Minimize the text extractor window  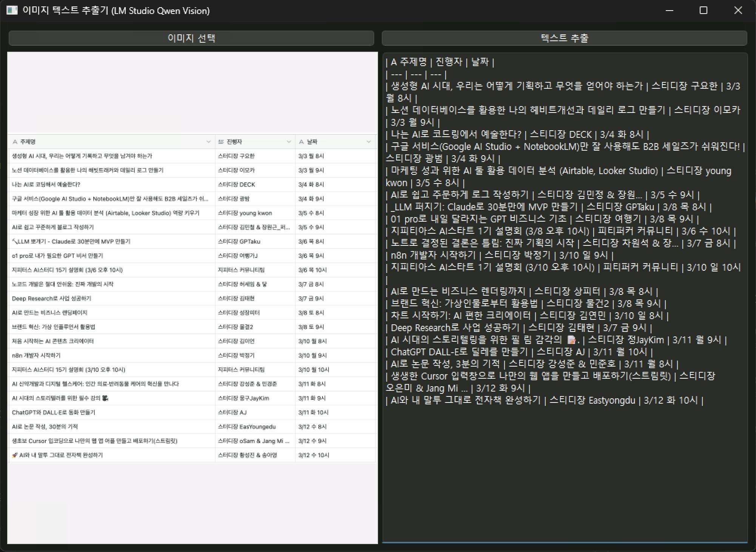670,10
